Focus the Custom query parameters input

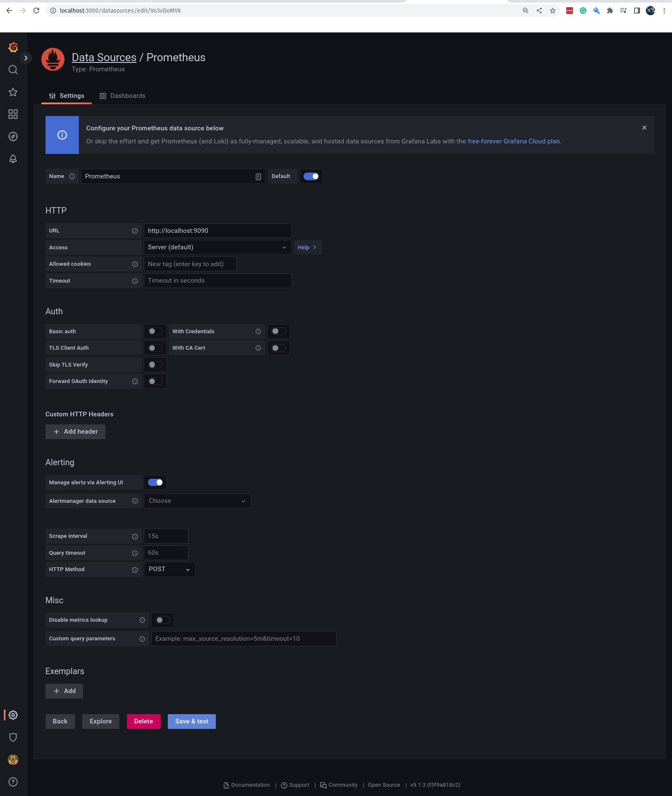click(244, 639)
